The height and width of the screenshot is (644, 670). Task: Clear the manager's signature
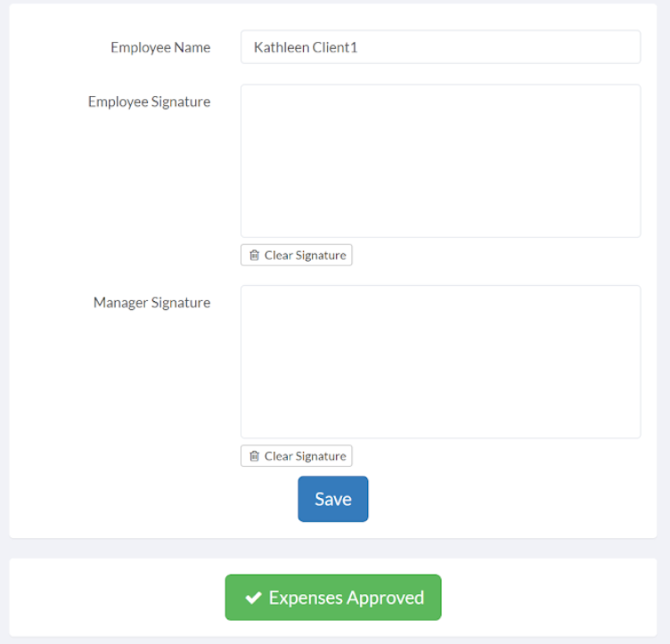point(296,456)
